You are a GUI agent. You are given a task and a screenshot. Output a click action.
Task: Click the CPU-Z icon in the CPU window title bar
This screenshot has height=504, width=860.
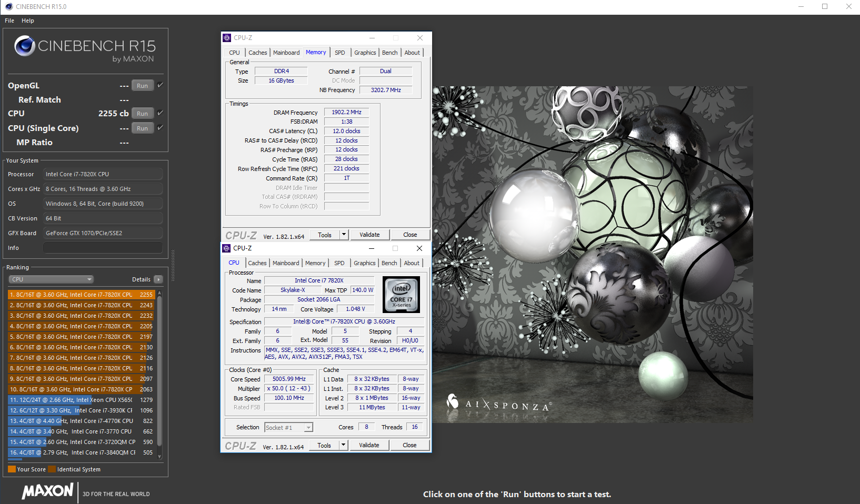pyautogui.click(x=227, y=248)
